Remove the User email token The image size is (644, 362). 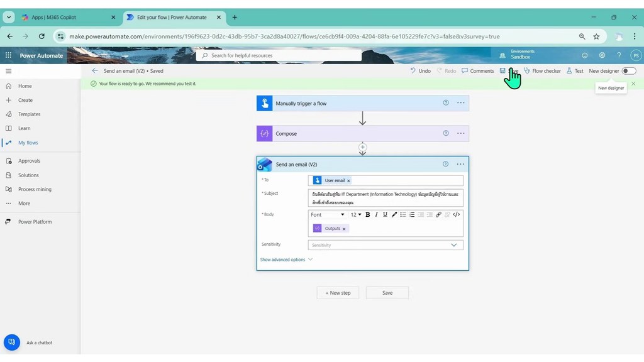(x=348, y=180)
